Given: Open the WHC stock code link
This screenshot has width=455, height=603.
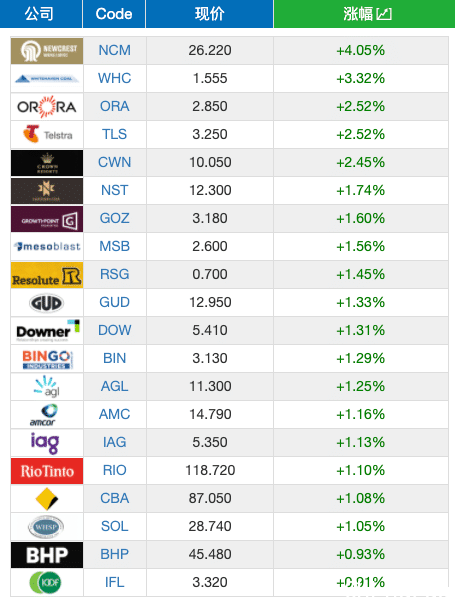Looking at the screenshot, I should (115, 78).
